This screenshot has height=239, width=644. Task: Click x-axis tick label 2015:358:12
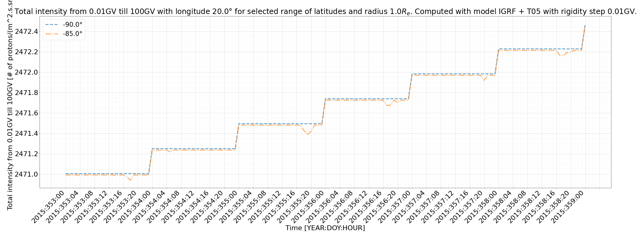pyautogui.click(x=525, y=207)
